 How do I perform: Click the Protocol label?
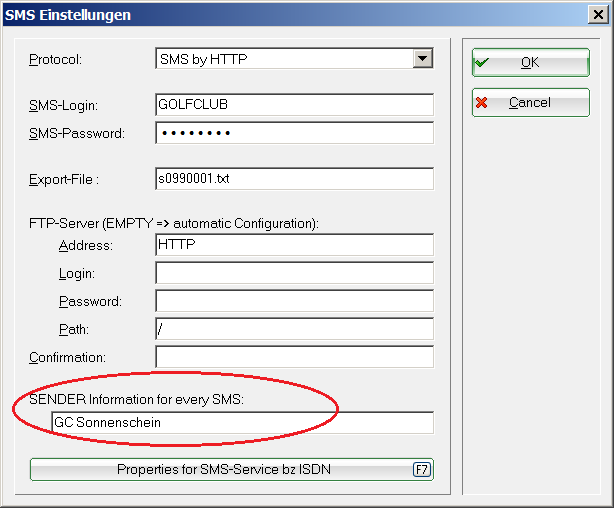(x=55, y=60)
